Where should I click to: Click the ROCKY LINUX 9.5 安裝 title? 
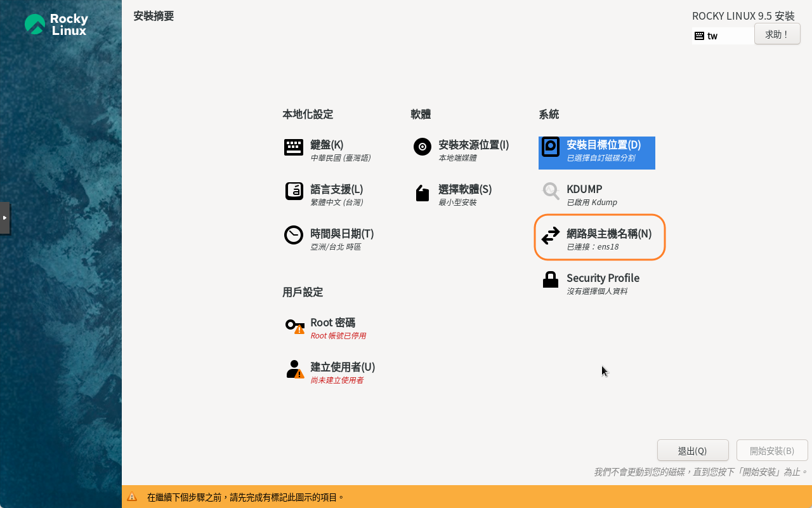pos(743,16)
